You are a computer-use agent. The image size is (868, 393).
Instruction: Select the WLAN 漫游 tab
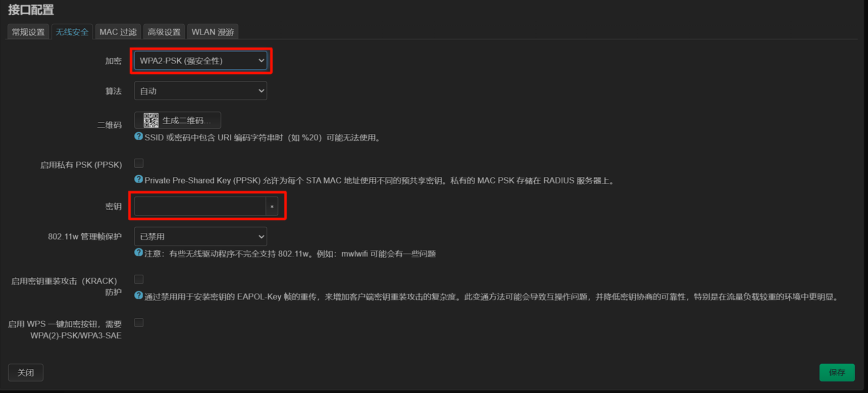(x=213, y=32)
